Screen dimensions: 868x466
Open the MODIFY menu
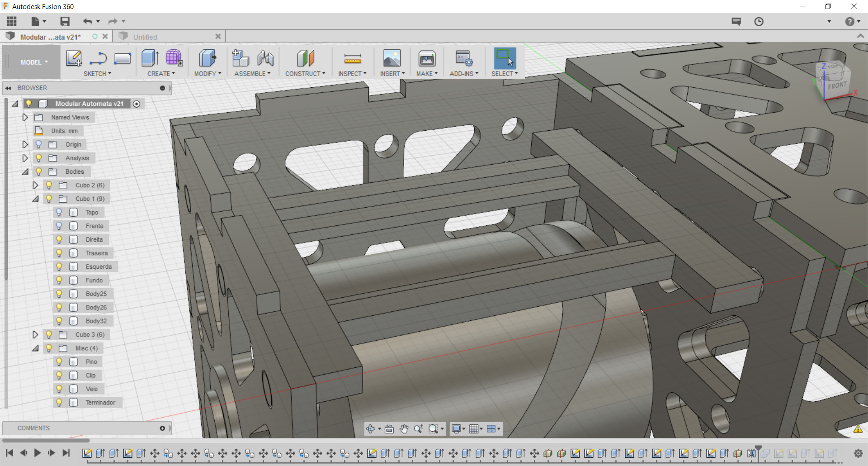[x=208, y=74]
